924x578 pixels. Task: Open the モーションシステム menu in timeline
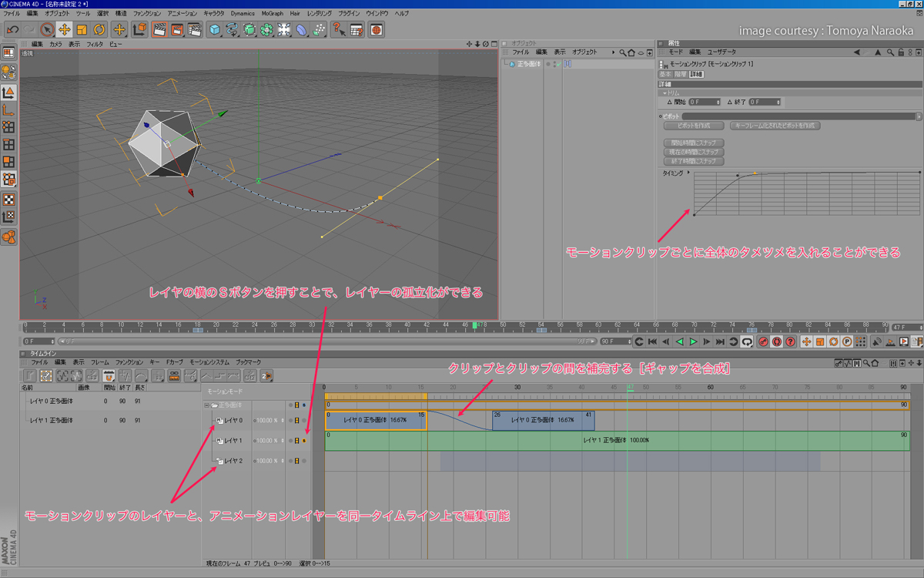coord(209,362)
